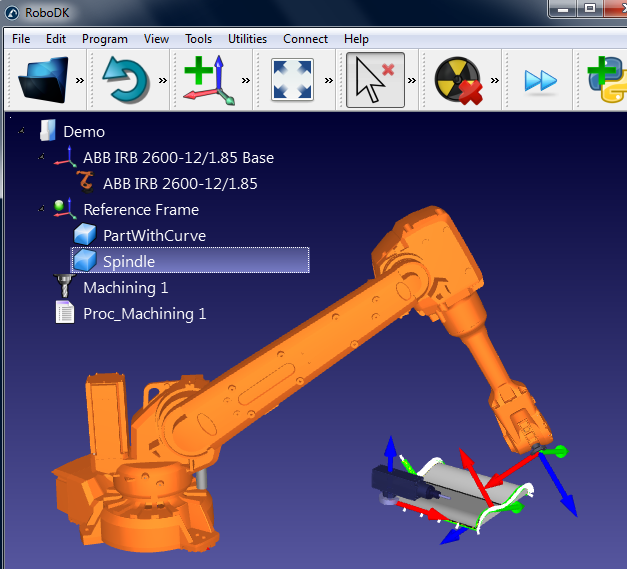Click the collision check radiation icon
627x569 pixels.
459,80
